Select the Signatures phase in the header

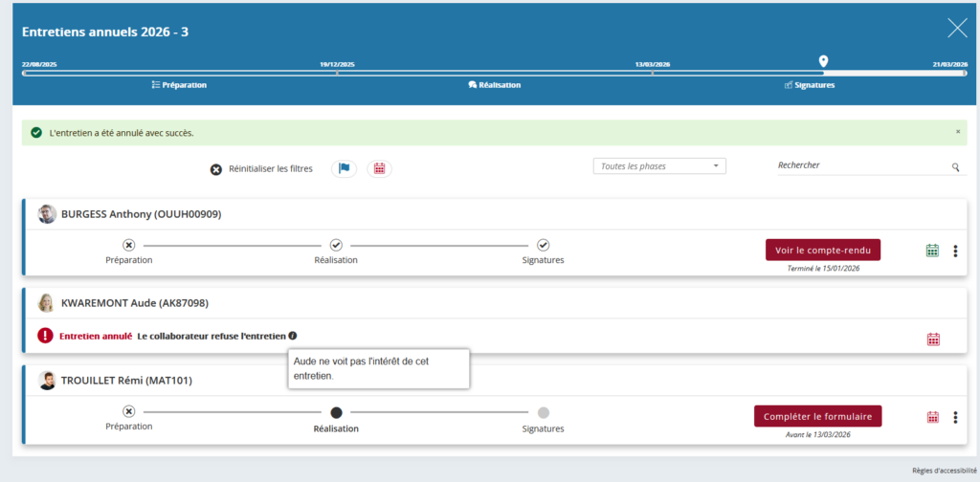coord(810,85)
